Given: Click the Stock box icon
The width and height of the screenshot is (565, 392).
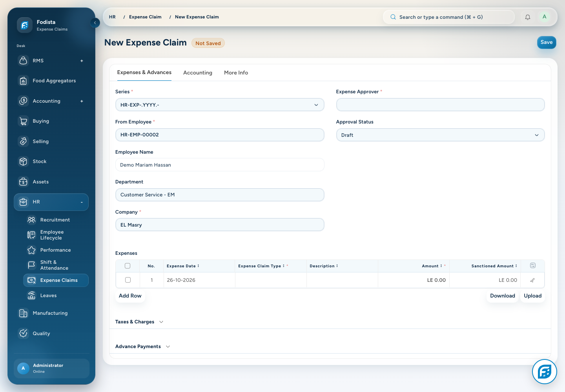Looking at the screenshot, I should [24, 162].
